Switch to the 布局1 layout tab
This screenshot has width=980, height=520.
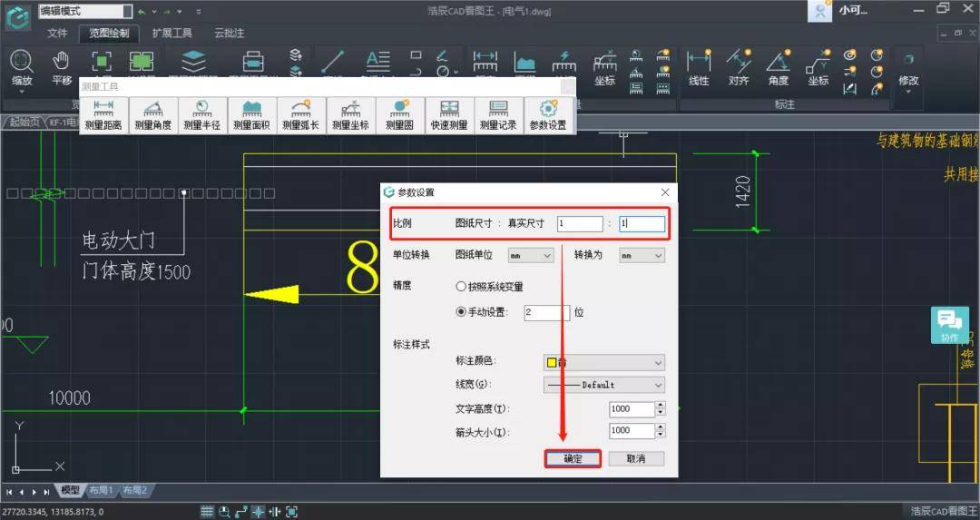pyautogui.click(x=101, y=491)
